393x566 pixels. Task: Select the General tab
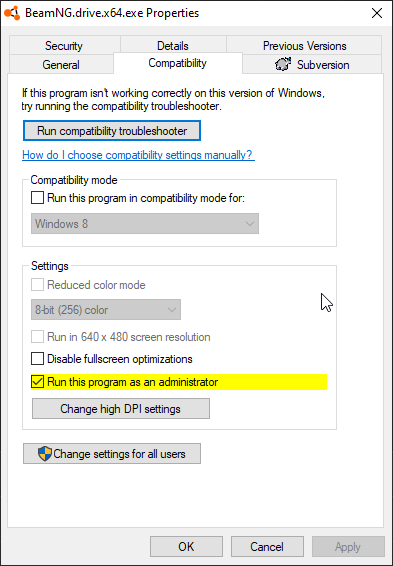click(61, 65)
